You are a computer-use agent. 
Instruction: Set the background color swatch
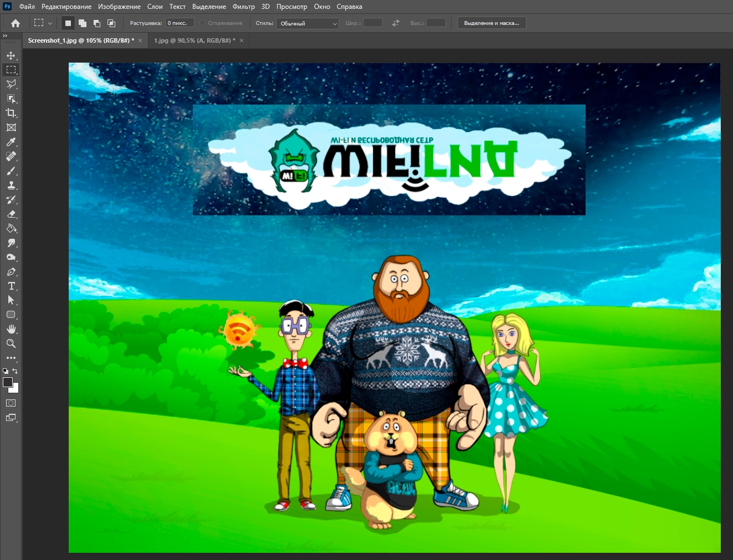[15, 389]
